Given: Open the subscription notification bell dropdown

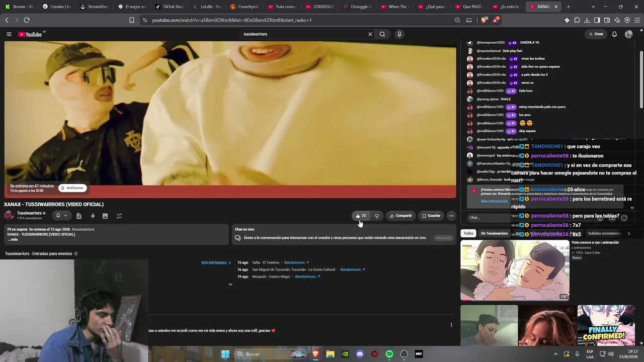Looking at the screenshot, I should click(61, 216).
